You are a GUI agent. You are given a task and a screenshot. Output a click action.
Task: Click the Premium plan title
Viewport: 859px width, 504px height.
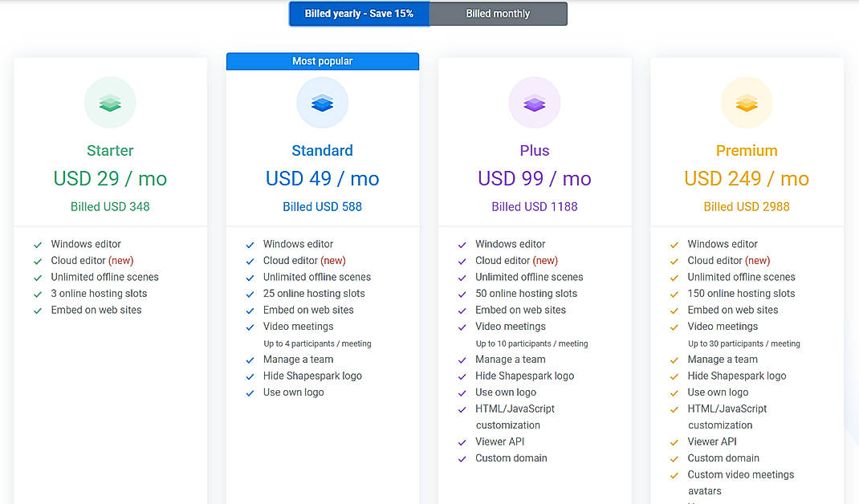click(x=747, y=150)
